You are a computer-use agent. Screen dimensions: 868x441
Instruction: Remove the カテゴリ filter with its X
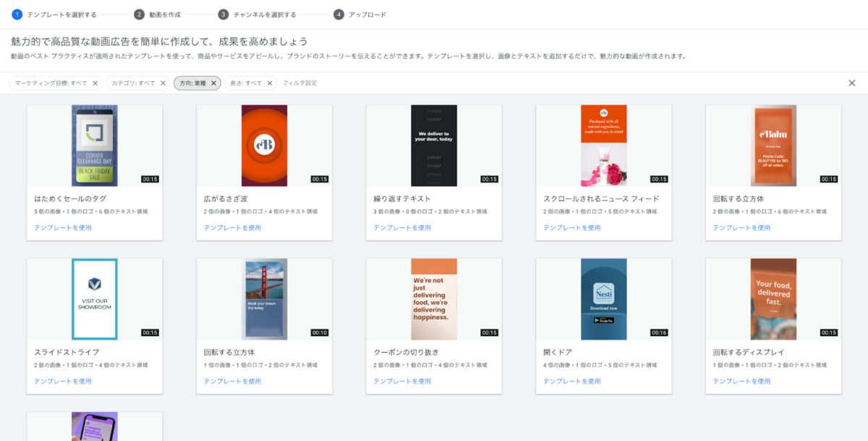point(163,83)
